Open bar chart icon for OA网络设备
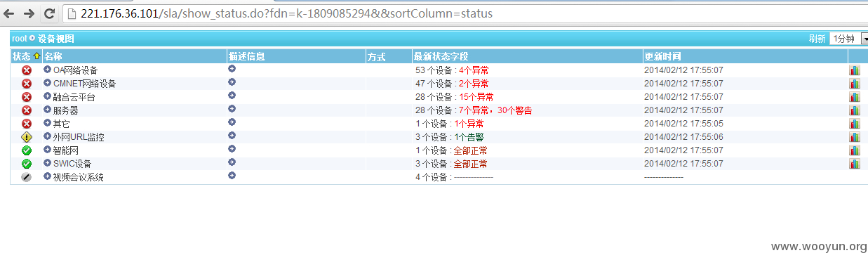 pos(855,70)
